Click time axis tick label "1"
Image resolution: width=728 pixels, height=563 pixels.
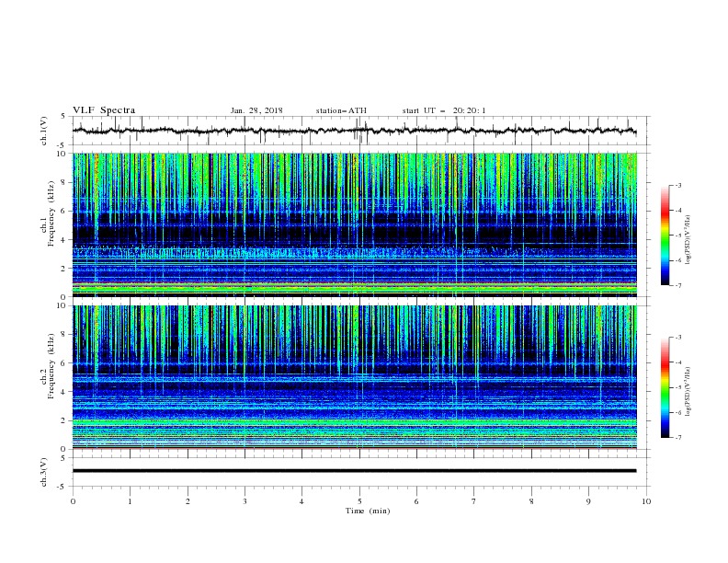[130, 501]
